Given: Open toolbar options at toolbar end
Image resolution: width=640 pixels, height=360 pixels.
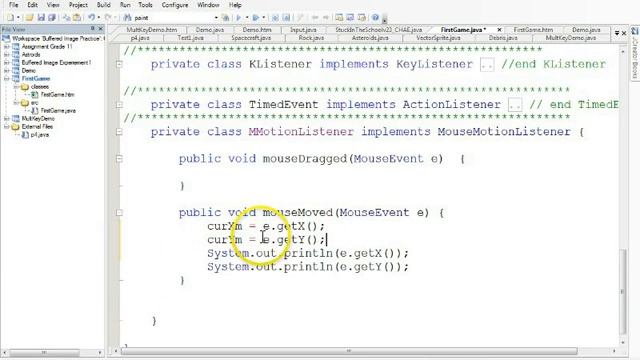Looking at the screenshot, I should pyautogui.click(x=384, y=19).
